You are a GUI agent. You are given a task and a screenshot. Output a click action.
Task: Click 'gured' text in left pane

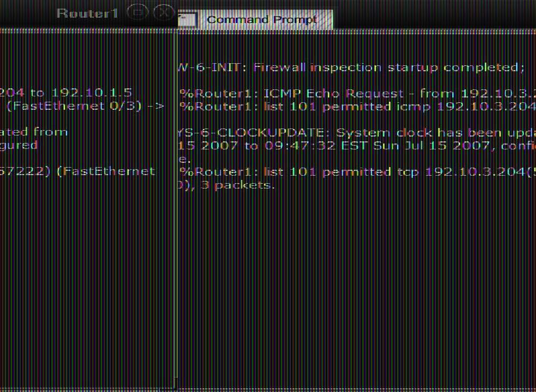19,146
